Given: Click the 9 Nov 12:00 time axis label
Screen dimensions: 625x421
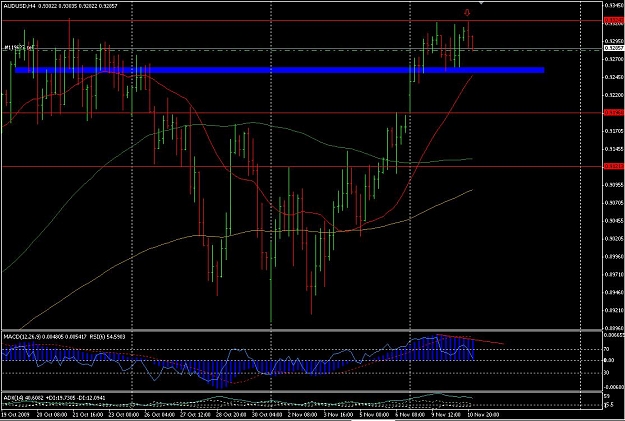Looking at the screenshot, I should coord(446,415).
